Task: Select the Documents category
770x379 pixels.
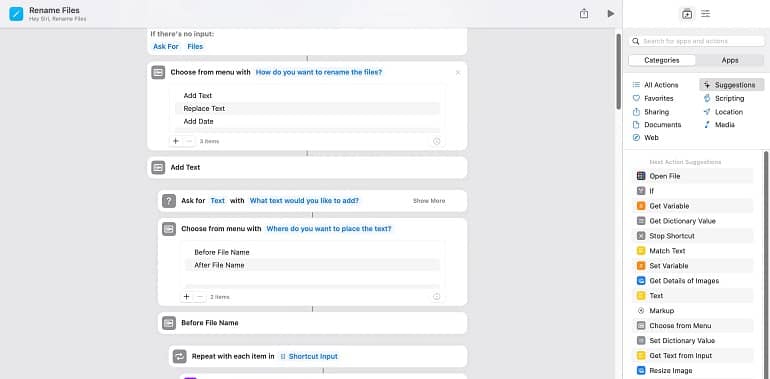Action: (657, 125)
